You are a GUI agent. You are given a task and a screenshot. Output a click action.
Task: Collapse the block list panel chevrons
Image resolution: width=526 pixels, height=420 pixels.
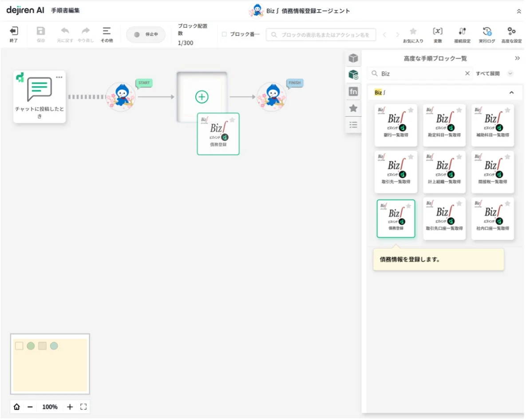pyautogui.click(x=517, y=59)
